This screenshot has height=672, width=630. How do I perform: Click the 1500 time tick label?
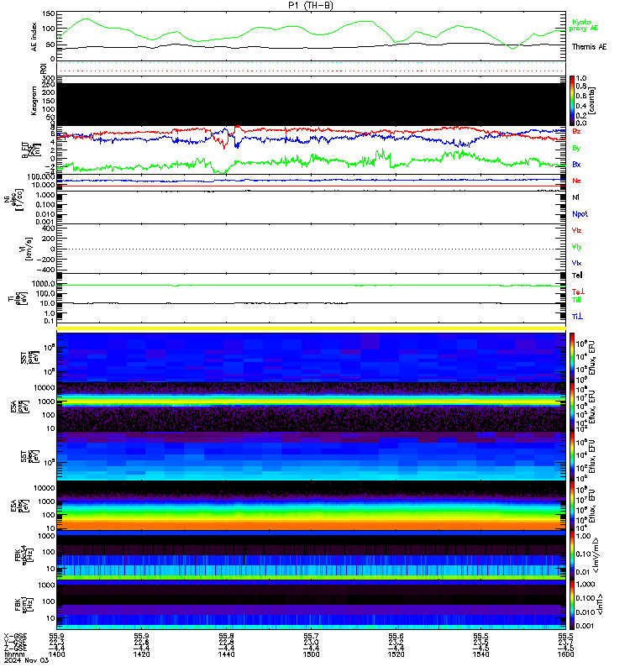pos(311,654)
